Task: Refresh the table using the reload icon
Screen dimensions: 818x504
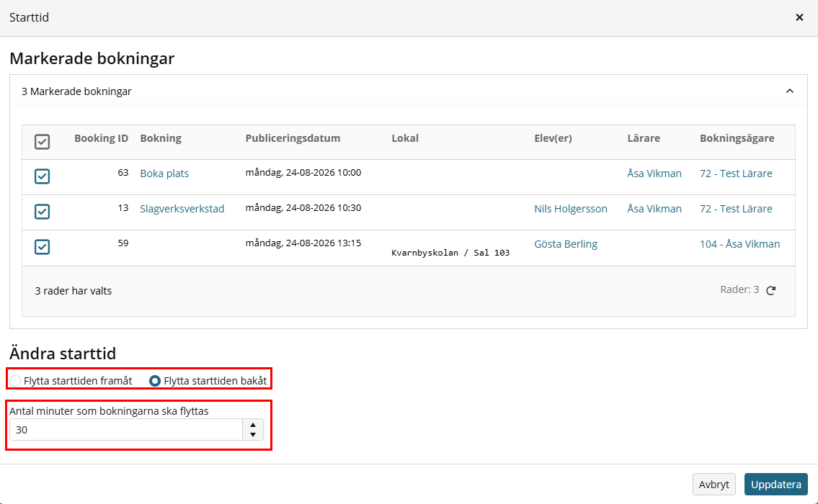Action: pyautogui.click(x=771, y=290)
